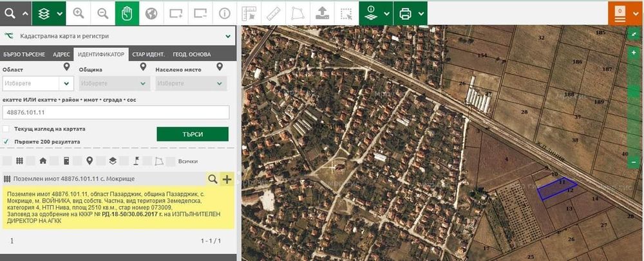The height and width of the screenshot is (261, 644).
Task: Click the panel collapse handle beside map
Action: pos(239,173)
